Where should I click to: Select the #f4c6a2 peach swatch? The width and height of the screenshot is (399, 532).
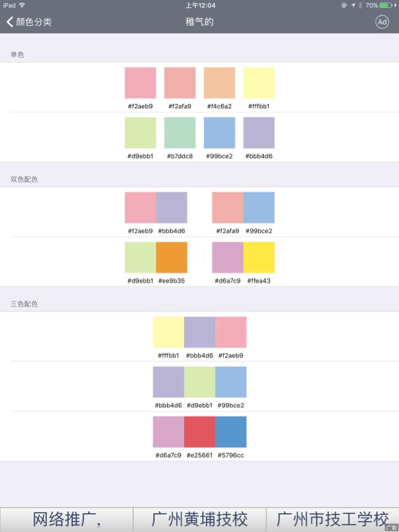(219, 83)
